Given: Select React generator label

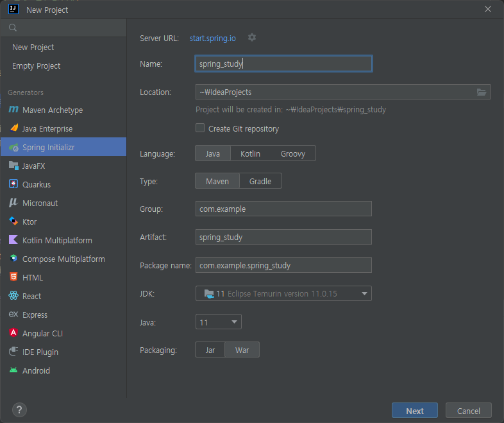Looking at the screenshot, I should (31, 296).
